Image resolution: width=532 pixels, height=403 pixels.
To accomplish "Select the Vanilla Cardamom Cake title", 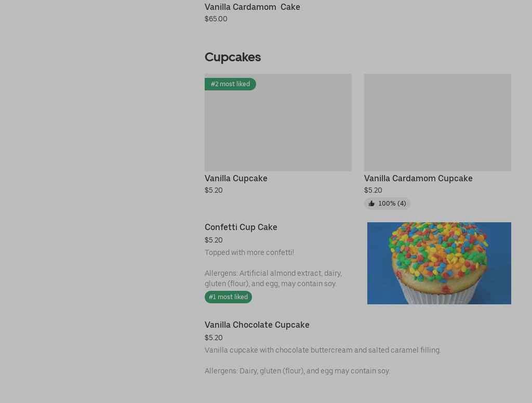I will [252, 7].
